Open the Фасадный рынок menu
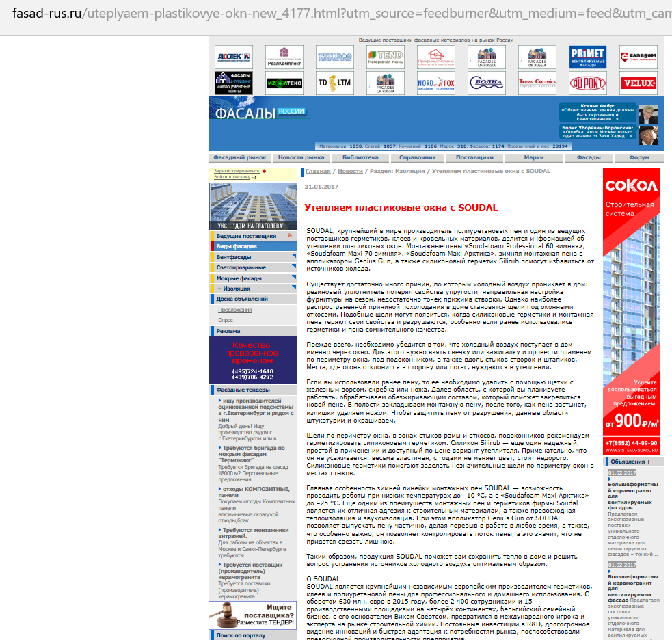The height and width of the screenshot is (640, 672). 239,158
